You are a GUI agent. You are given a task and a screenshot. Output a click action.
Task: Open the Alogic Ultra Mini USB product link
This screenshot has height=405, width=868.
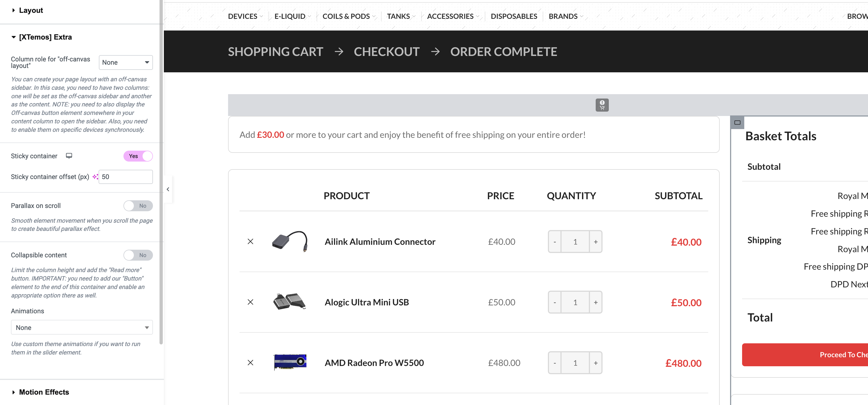click(x=367, y=302)
